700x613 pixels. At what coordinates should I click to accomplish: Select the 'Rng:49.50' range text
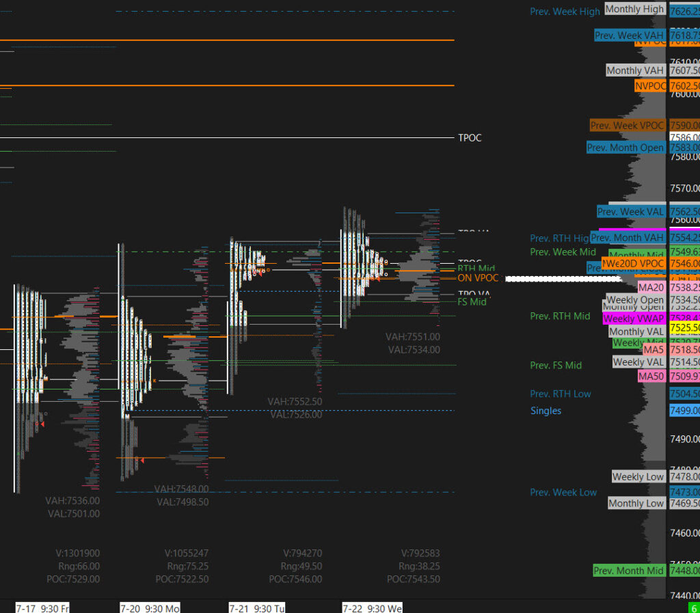pyautogui.click(x=301, y=567)
